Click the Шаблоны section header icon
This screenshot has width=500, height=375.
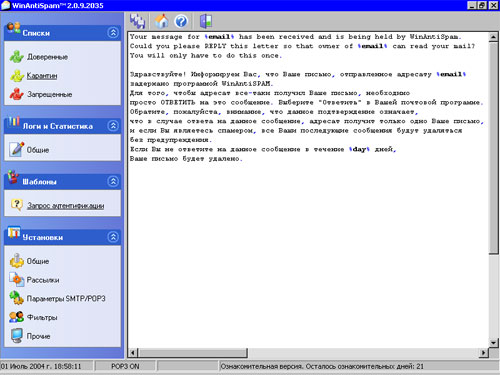(13, 177)
